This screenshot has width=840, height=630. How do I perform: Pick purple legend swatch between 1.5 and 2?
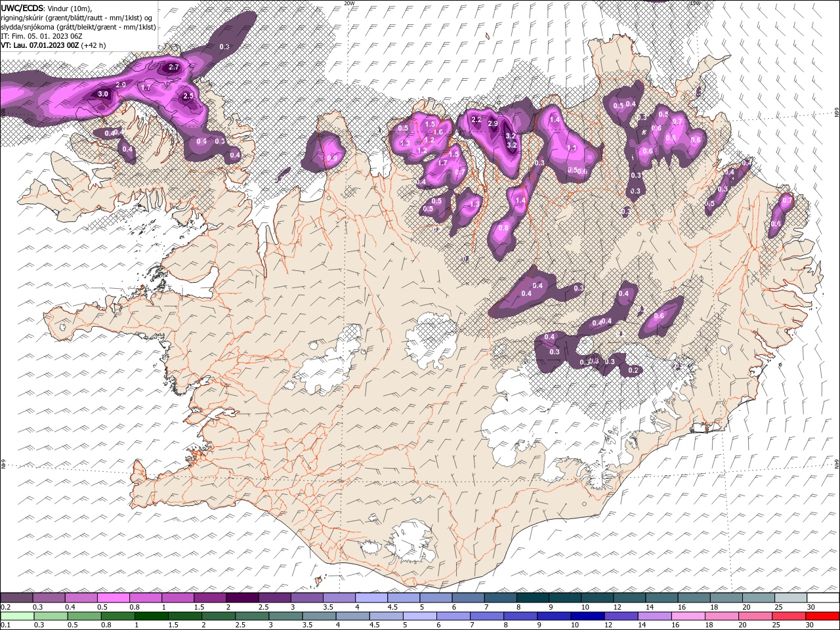pyautogui.click(x=210, y=598)
